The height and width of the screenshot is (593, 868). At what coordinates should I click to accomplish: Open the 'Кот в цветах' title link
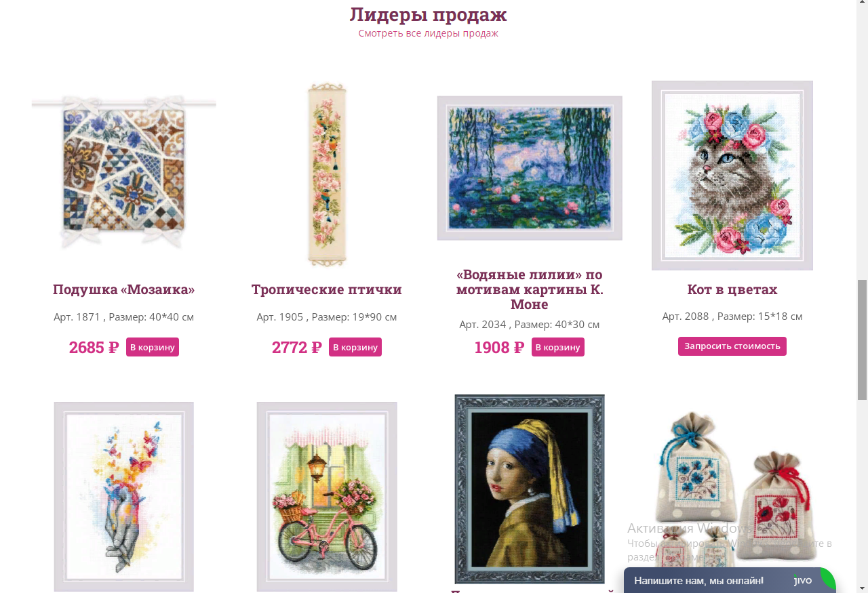point(732,289)
